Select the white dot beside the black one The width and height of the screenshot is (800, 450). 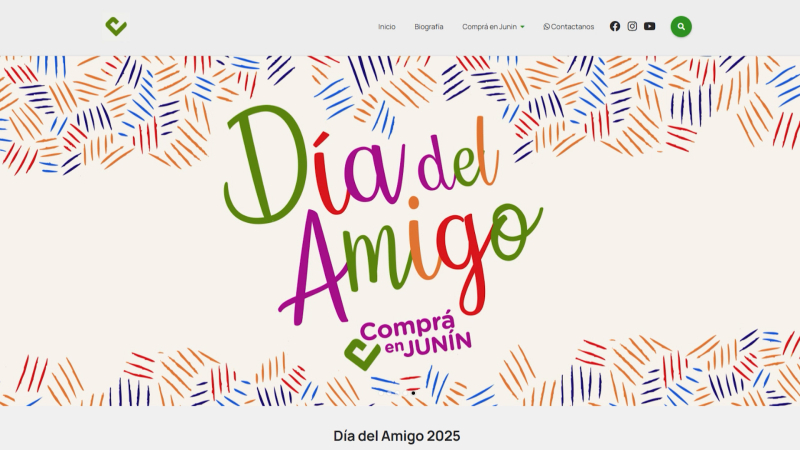point(405,393)
